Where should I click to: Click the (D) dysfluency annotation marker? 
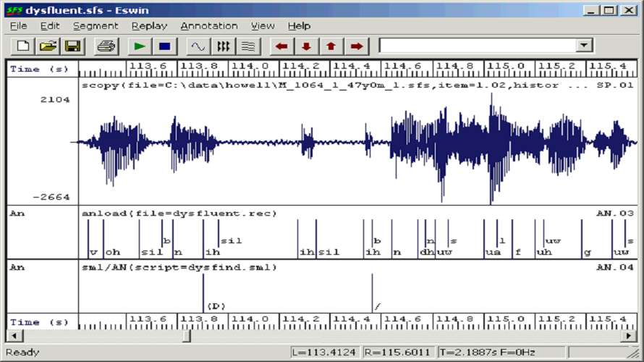tap(216, 306)
